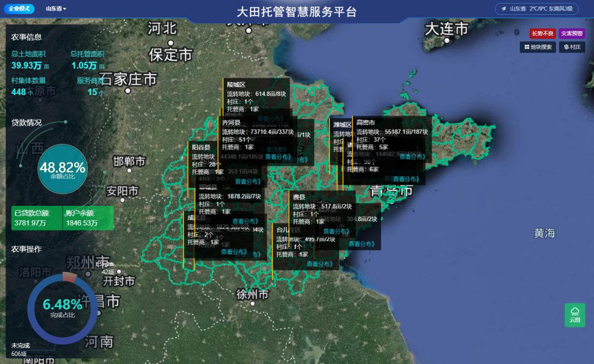This screenshot has height=364, width=594.
Task: Click the 6.48% completion donut chart
Action: [62, 309]
